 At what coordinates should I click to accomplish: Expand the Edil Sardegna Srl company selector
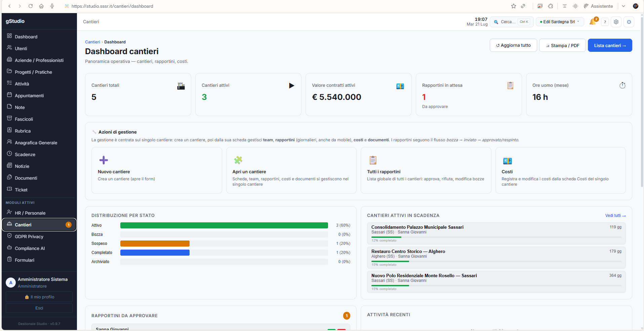click(560, 22)
